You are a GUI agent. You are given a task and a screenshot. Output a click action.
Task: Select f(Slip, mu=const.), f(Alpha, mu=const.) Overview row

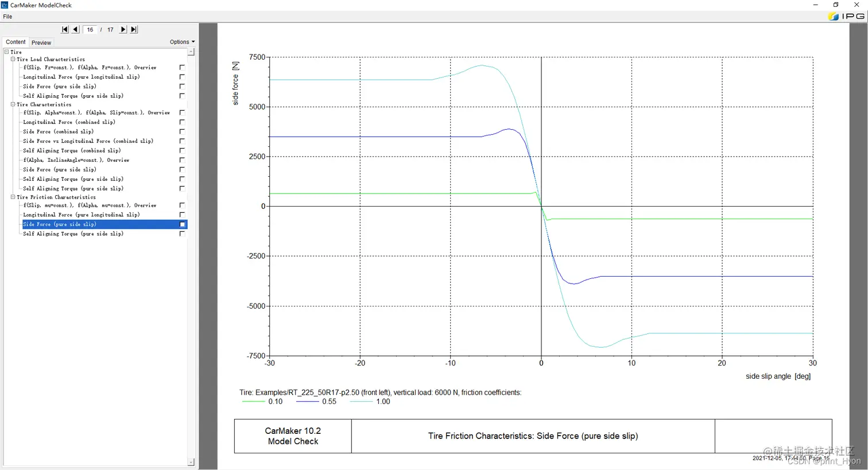click(90, 205)
